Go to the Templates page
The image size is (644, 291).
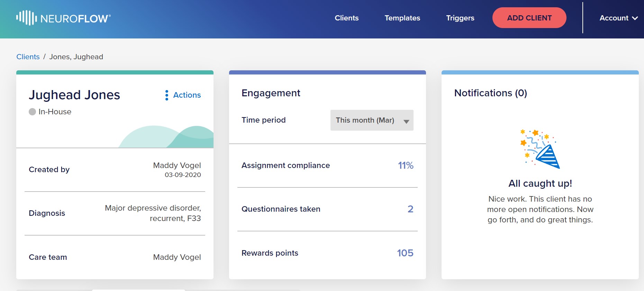click(x=402, y=18)
